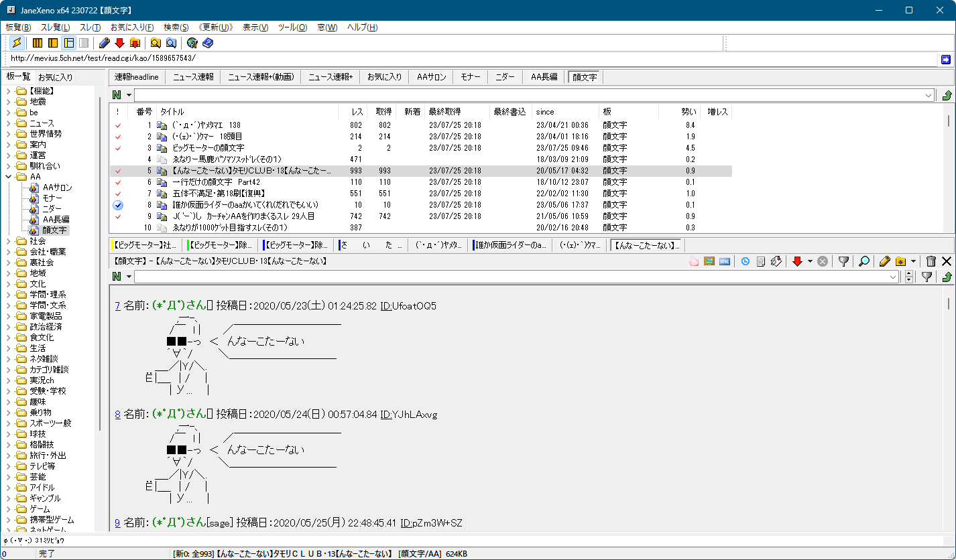Viewport: 956px width, 560px height.
Task: Select the two-column pane layout icon
Action: 53,43
